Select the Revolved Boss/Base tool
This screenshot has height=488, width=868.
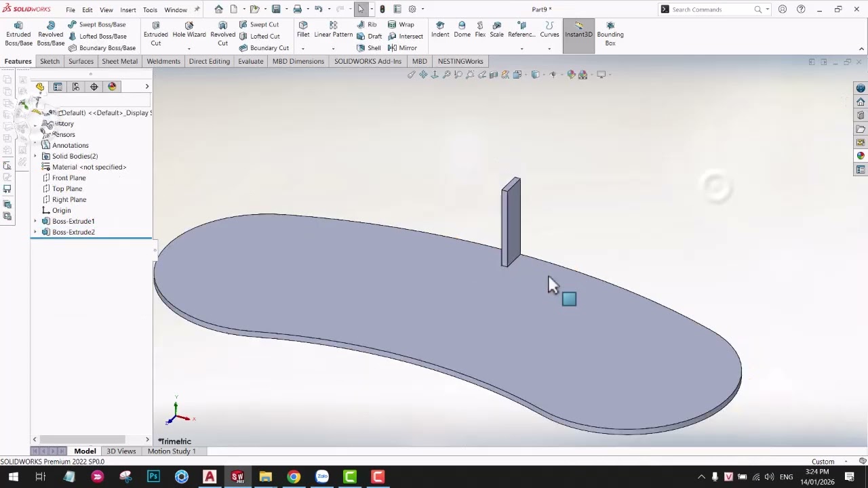tap(51, 34)
